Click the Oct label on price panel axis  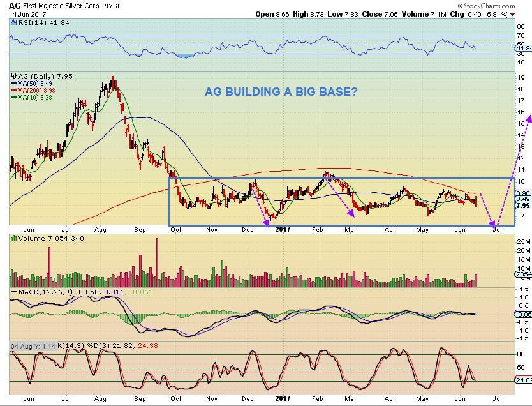coord(176,230)
